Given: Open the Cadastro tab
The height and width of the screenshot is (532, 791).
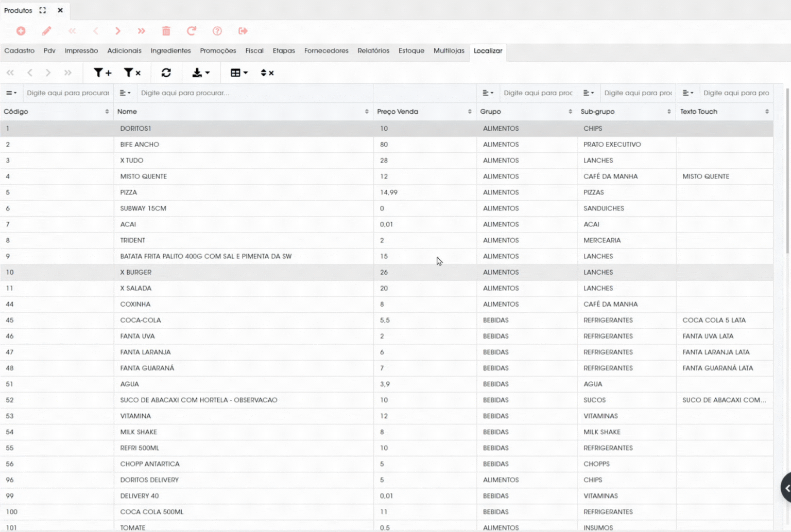Looking at the screenshot, I should (x=20, y=50).
